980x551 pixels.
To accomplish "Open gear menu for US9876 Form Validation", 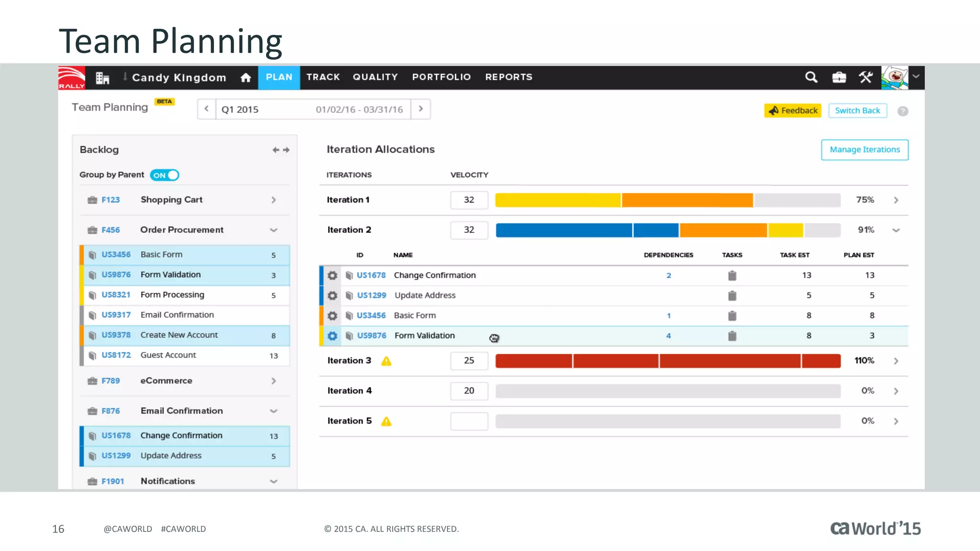I will pos(332,336).
